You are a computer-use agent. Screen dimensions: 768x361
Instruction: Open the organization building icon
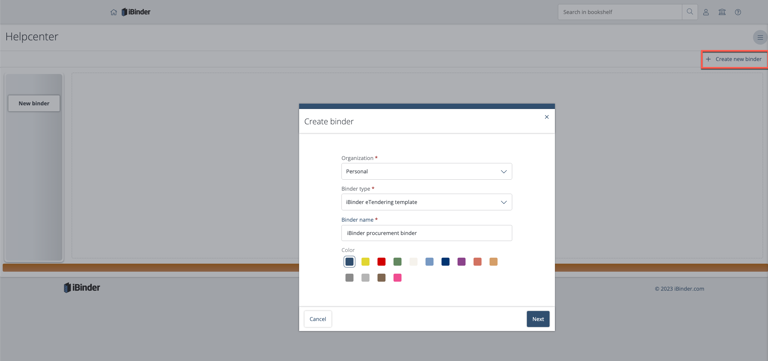722,12
